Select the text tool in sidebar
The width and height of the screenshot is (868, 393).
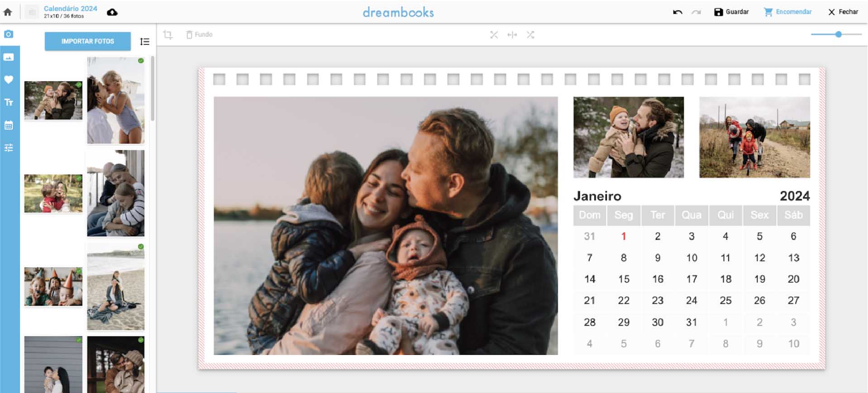click(9, 102)
